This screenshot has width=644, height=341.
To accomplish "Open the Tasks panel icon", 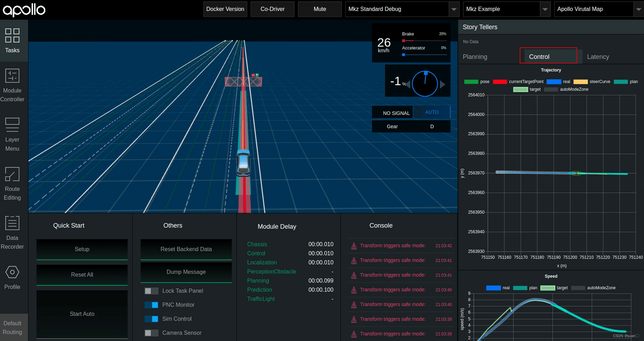I will pyautogui.click(x=12, y=36).
